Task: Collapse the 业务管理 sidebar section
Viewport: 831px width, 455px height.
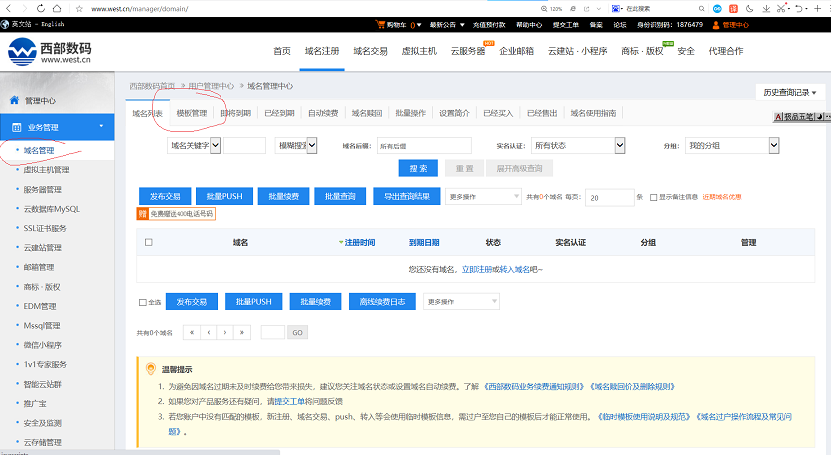Action: click(57, 127)
